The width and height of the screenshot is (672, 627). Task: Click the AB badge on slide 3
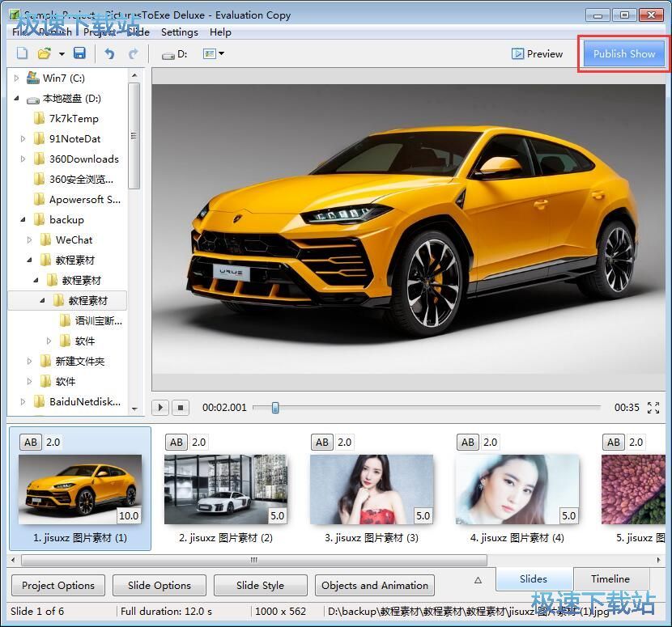click(322, 442)
